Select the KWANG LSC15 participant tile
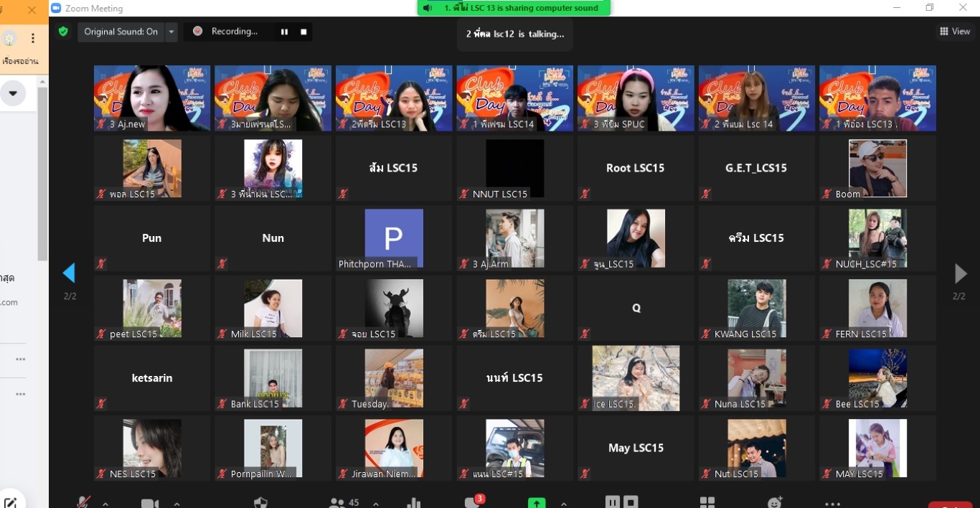 tap(757, 308)
